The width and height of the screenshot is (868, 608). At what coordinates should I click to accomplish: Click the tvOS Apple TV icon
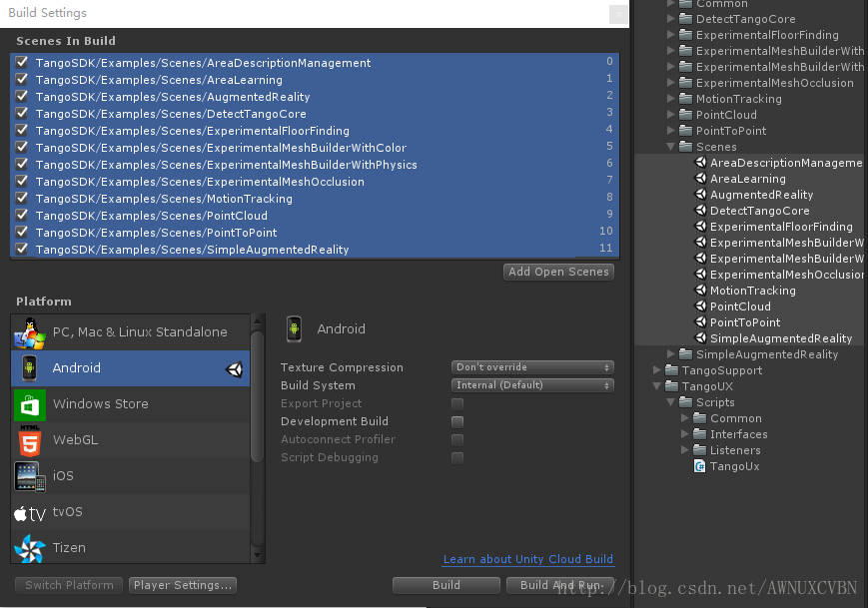point(30,514)
